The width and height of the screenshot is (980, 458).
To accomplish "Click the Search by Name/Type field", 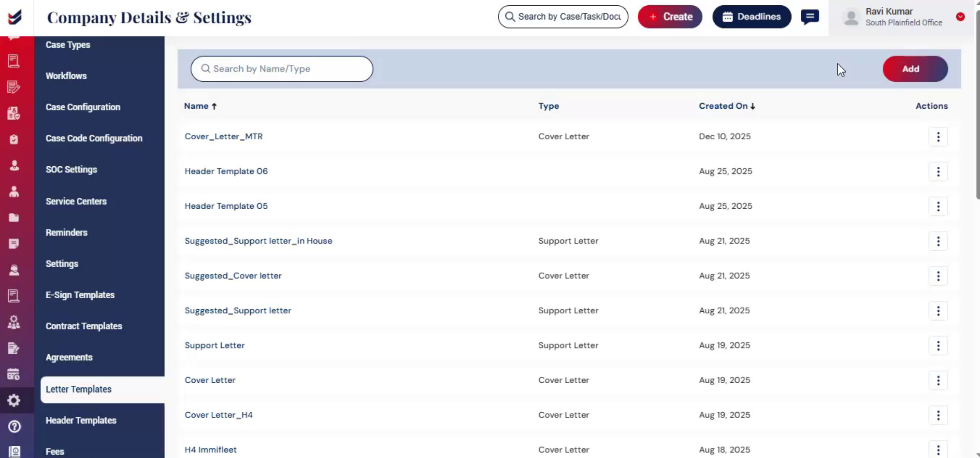I will (x=282, y=69).
